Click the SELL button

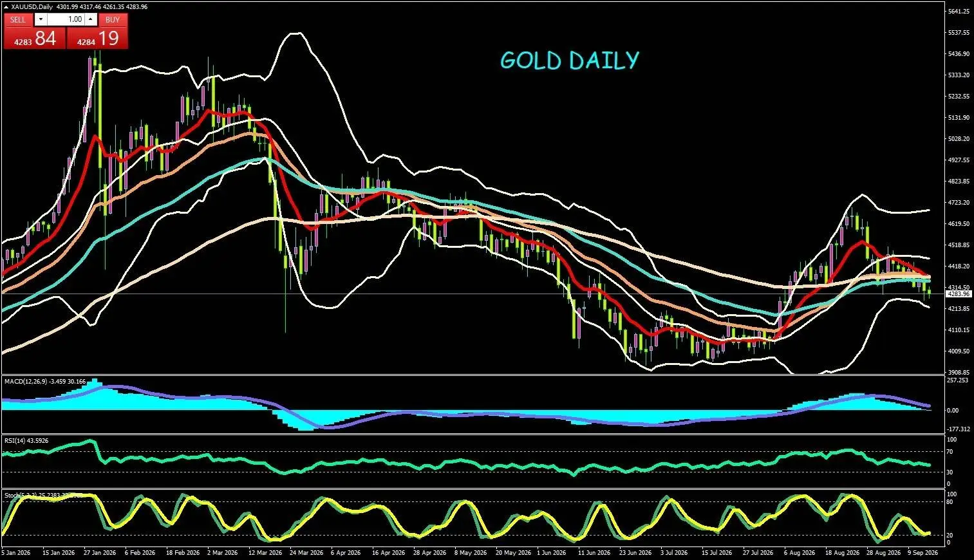[x=18, y=19]
